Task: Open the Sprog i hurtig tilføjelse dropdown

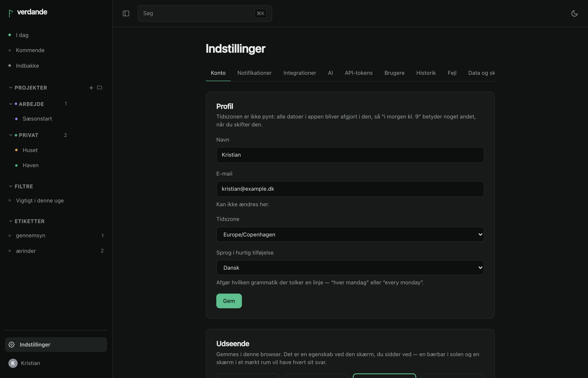Action: 350,268
